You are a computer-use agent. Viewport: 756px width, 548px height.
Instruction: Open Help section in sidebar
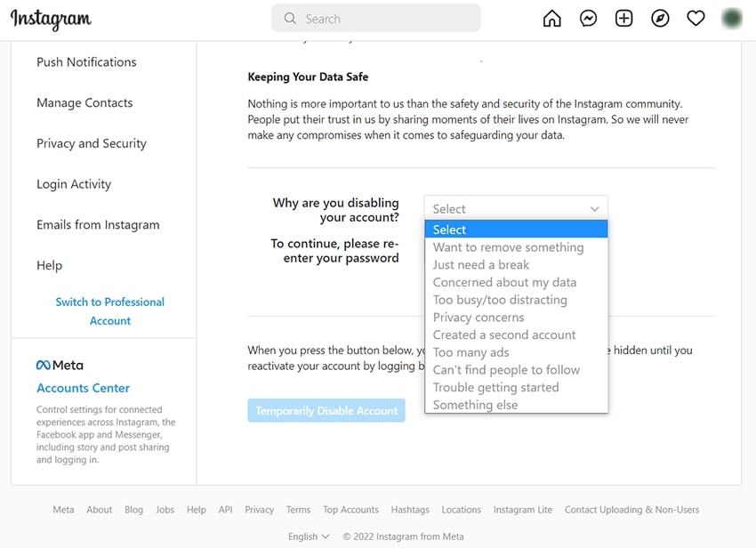[49, 265]
